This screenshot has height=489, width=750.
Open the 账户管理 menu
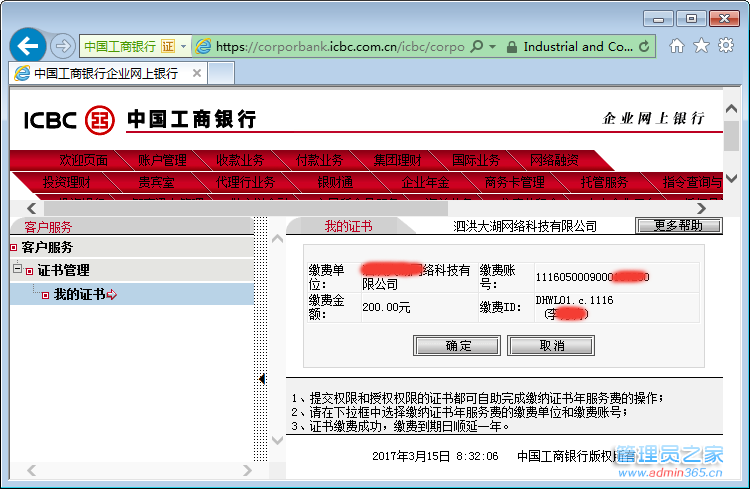pyautogui.click(x=162, y=160)
